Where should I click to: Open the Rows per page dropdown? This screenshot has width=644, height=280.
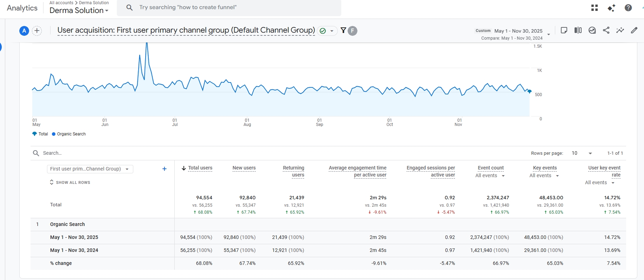point(582,153)
